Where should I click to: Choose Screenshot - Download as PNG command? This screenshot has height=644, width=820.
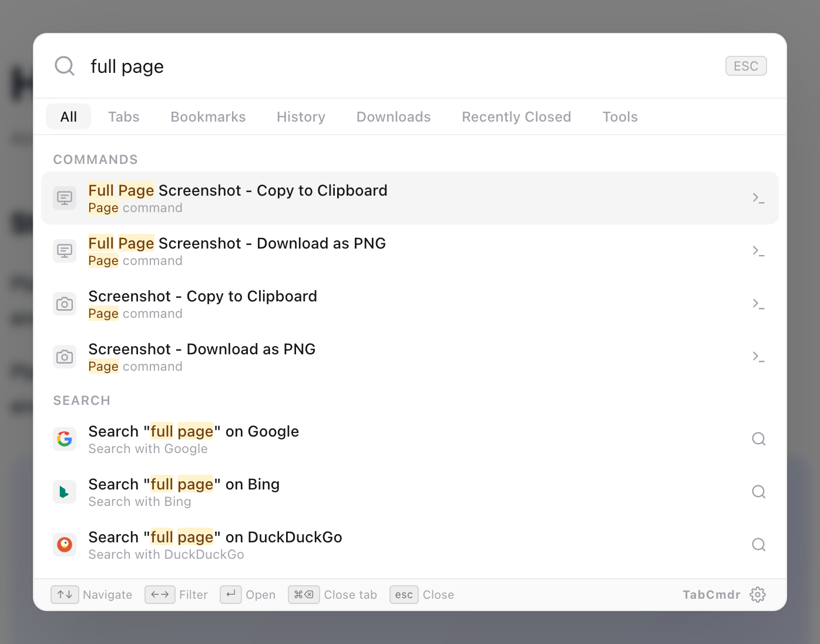click(x=410, y=357)
